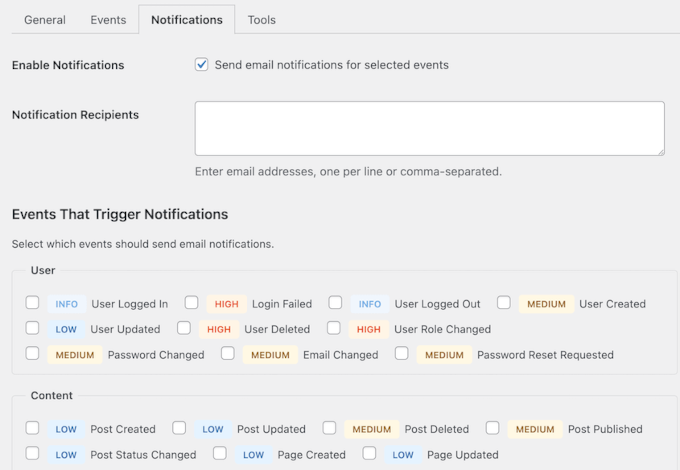Tick the User Updated checkbox

click(x=33, y=328)
